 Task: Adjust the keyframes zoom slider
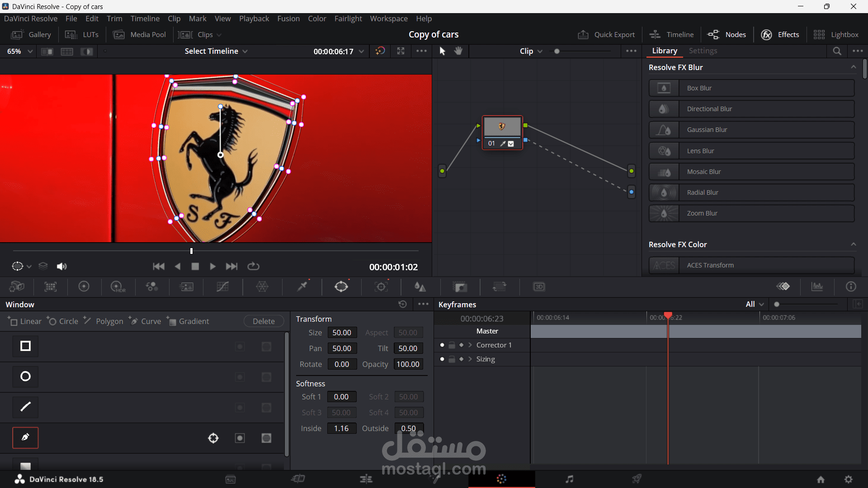pyautogui.click(x=777, y=305)
